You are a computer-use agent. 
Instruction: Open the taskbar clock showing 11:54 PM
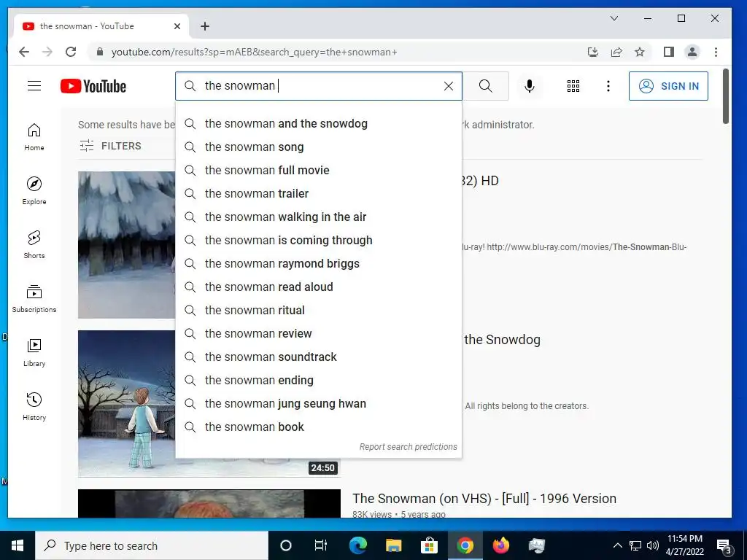coord(684,545)
